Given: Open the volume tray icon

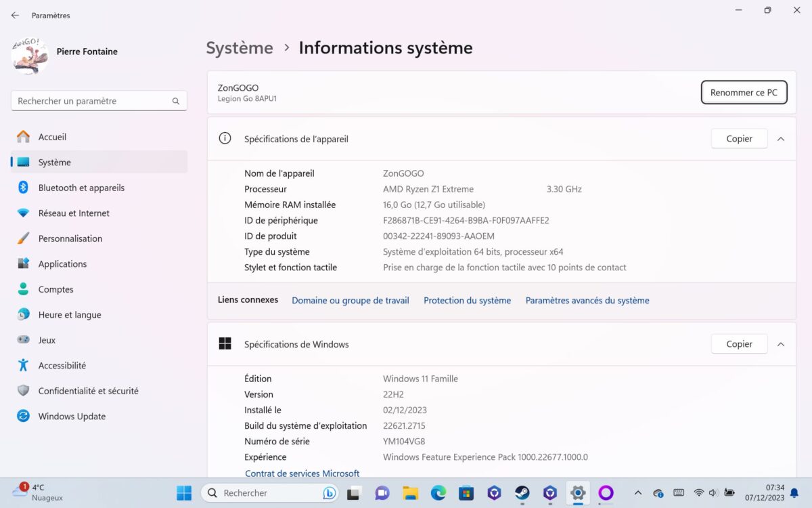Looking at the screenshot, I should click(x=714, y=493).
